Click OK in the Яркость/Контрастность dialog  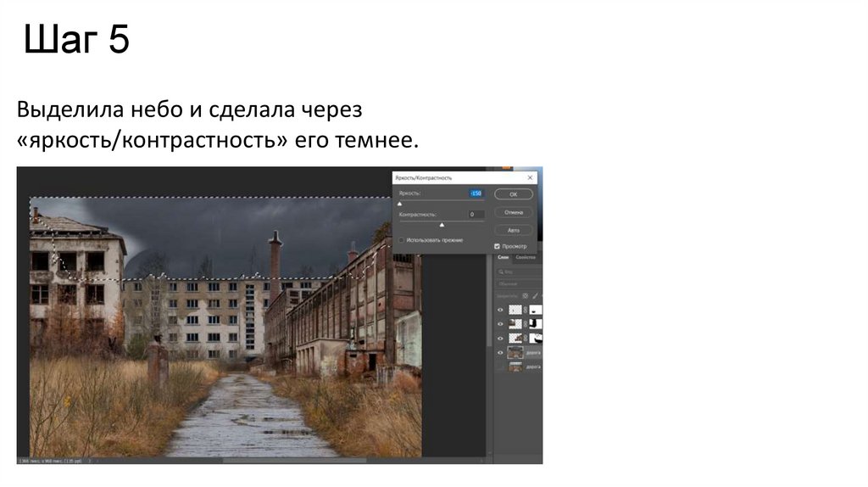tap(513, 194)
